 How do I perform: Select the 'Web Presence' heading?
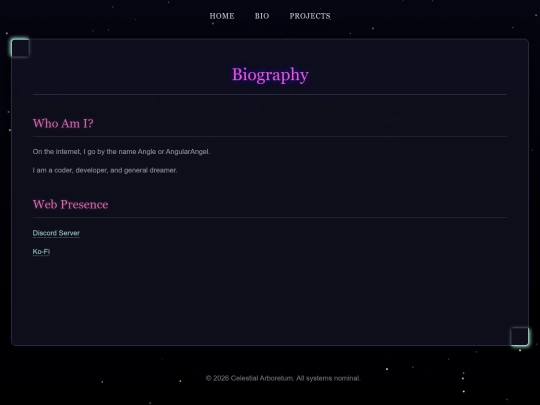(x=70, y=204)
